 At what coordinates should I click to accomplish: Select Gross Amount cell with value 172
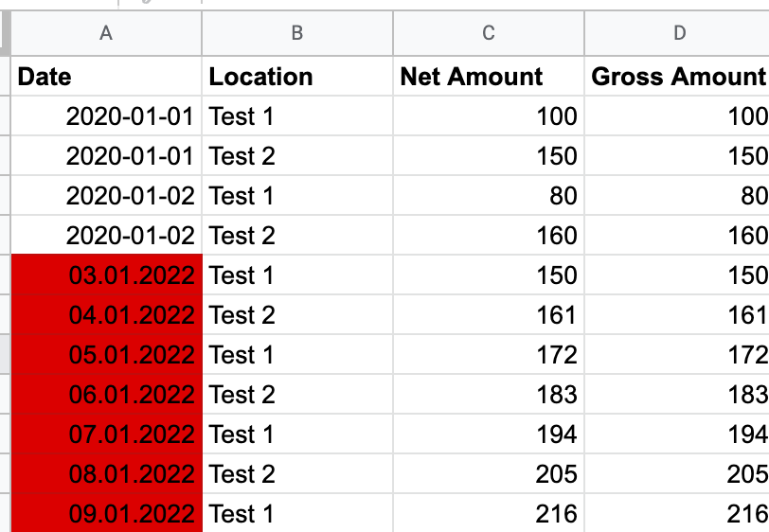pyautogui.click(x=677, y=354)
